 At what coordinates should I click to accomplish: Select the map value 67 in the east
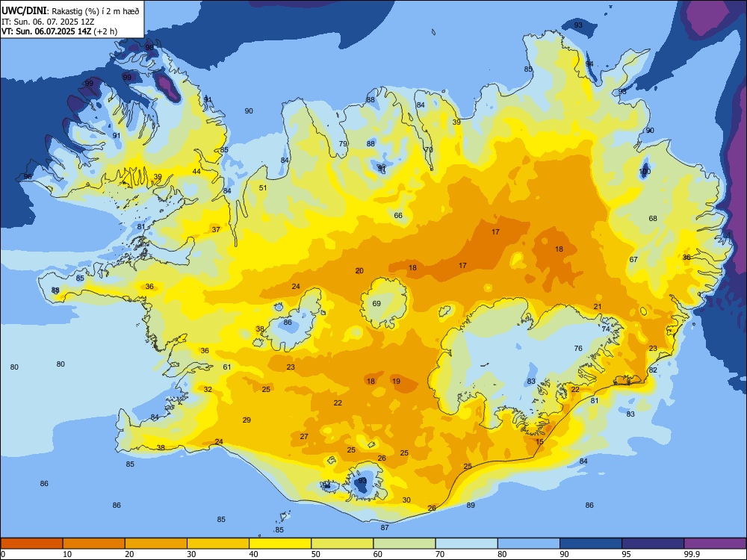633,260
